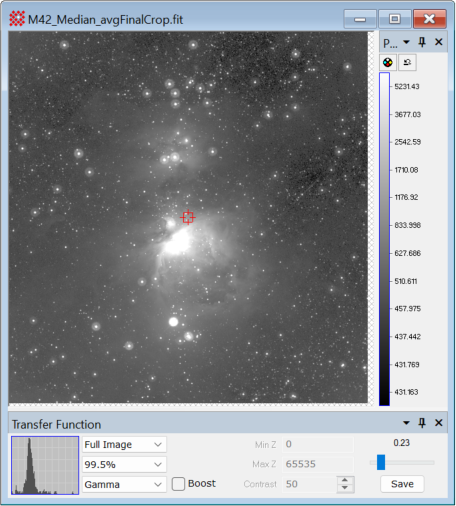Close the Transfer Function panel
This screenshot has height=506, width=456.
coord(439,423)
